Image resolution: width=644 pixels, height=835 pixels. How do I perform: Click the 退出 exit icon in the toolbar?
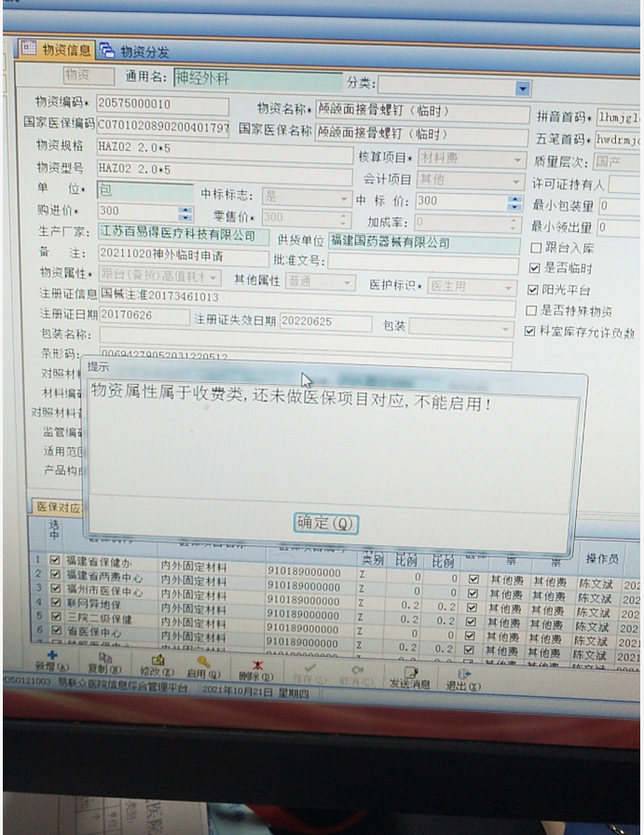(x=463, y=674)
